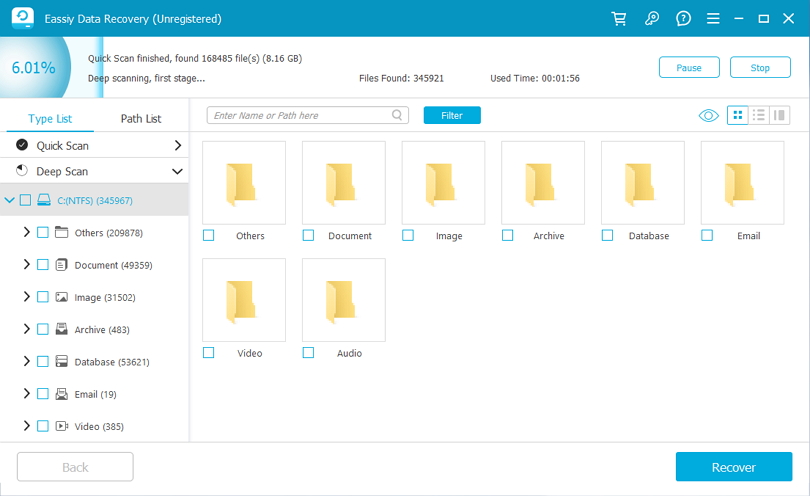
Task: Click the Image icon in tree
Action: pyautogui.click(x=61, y=297)
